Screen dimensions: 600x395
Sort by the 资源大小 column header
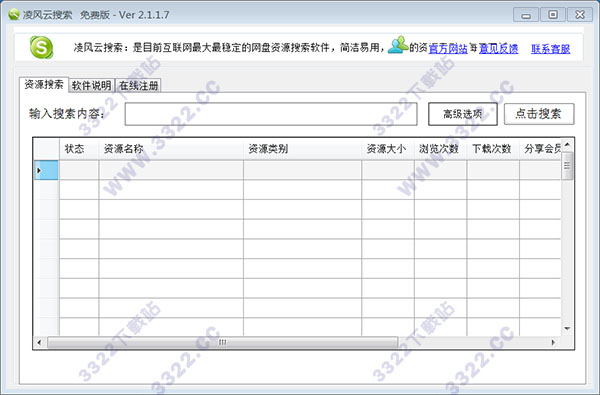pyautogui.click(x=388, y=149)
